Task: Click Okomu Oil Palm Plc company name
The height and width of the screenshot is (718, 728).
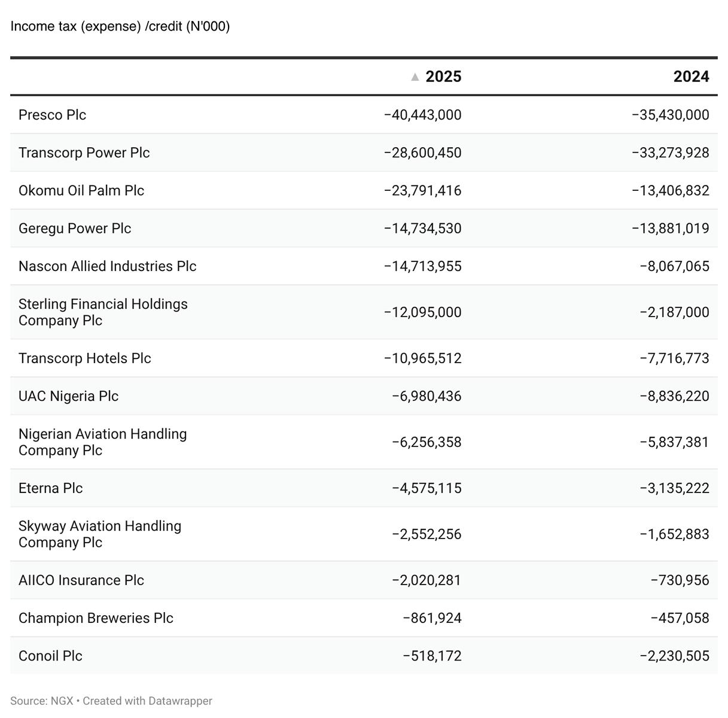Action: point(81,190)
